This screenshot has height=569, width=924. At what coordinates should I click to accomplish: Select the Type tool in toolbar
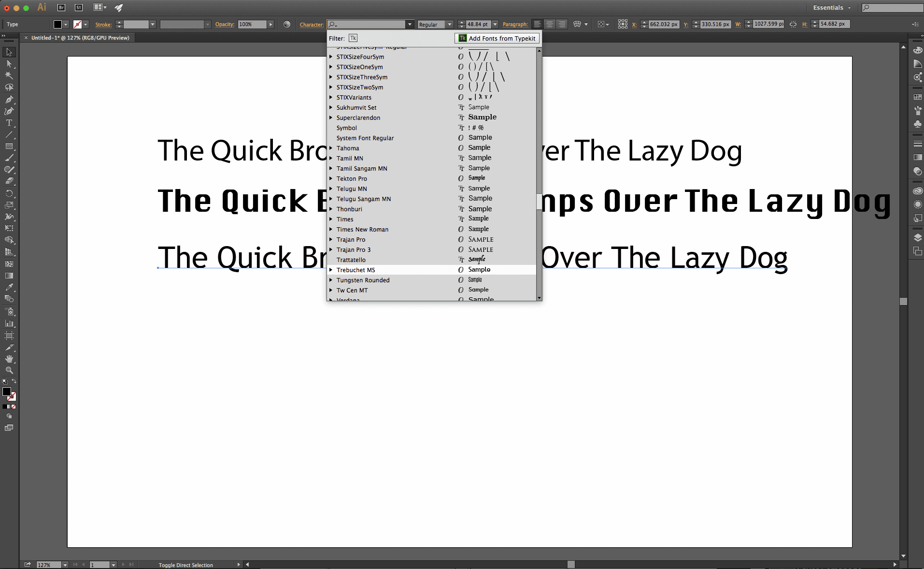[9, 123]
